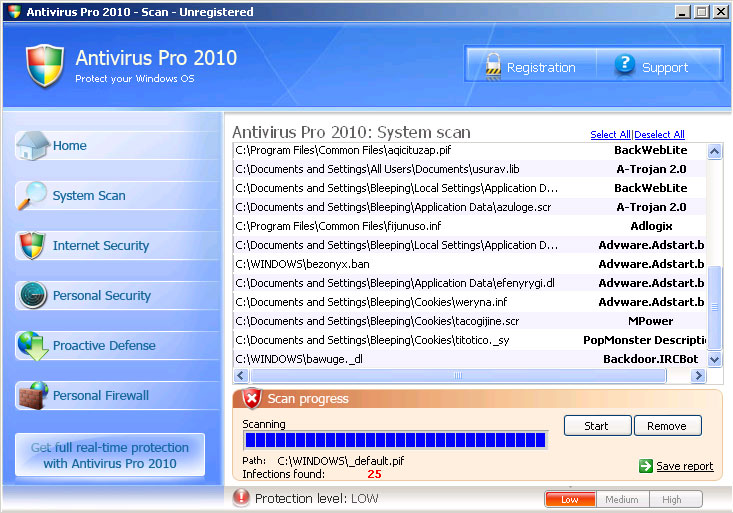Click the Home house icon in sidebar
The height and width of the screenshot is (513, 733).
(32, 145)
